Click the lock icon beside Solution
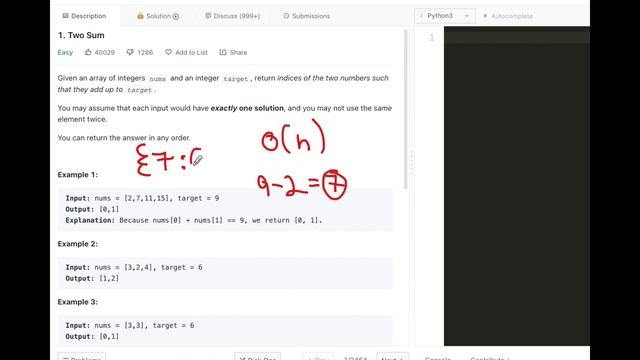Image resolution: width=640 pixels, height=360 pixels. tap(140, 16)
